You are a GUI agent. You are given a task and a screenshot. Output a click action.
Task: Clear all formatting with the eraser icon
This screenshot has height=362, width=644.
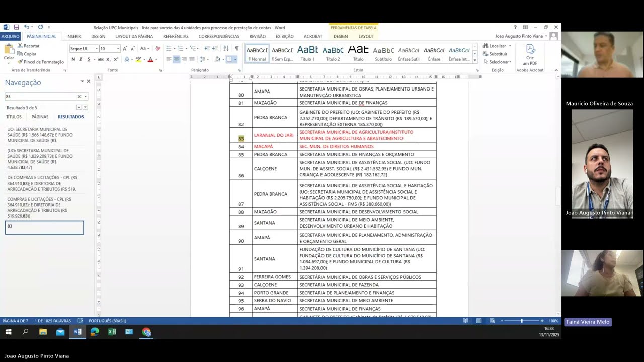[158, 49]
